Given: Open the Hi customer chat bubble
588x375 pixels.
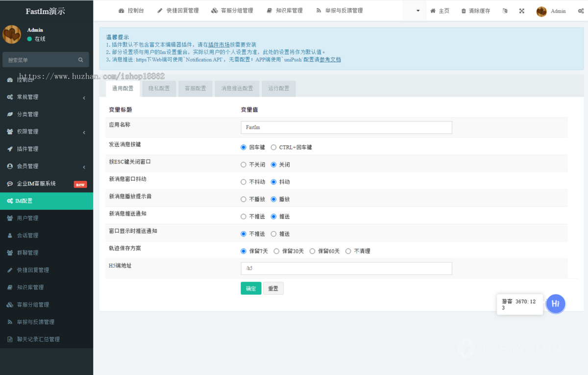Looking at the screenshot, I should pos(556,304).
